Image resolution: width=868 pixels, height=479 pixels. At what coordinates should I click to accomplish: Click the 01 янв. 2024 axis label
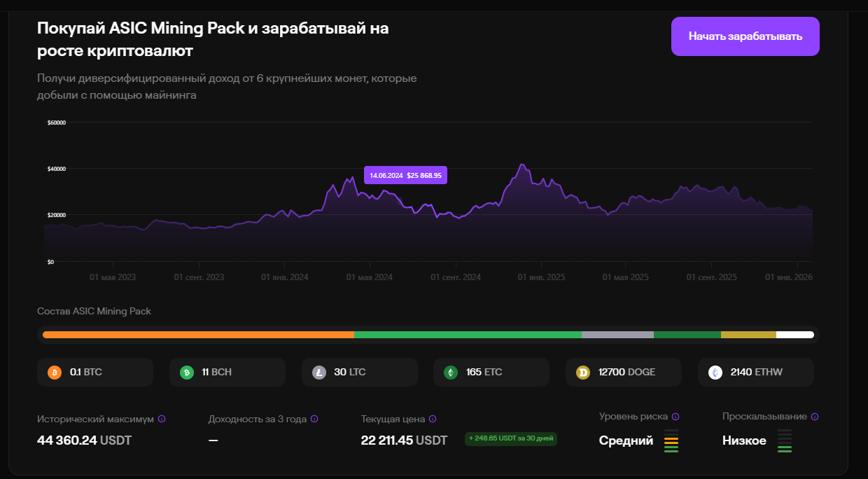click(x=285, y=277)
